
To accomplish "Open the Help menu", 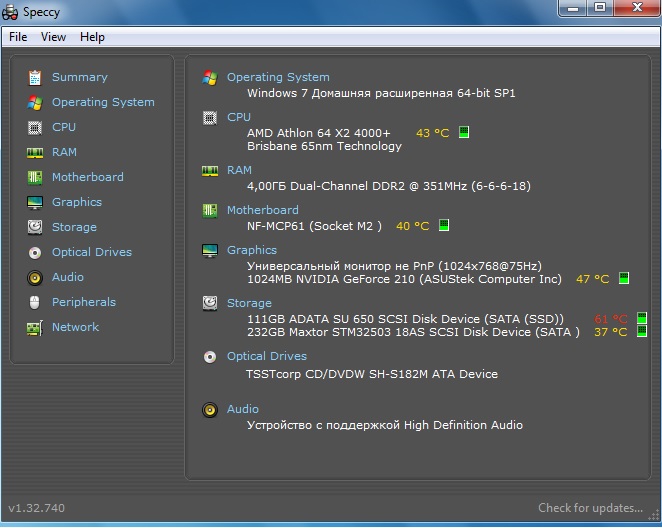I will point(92,37).
